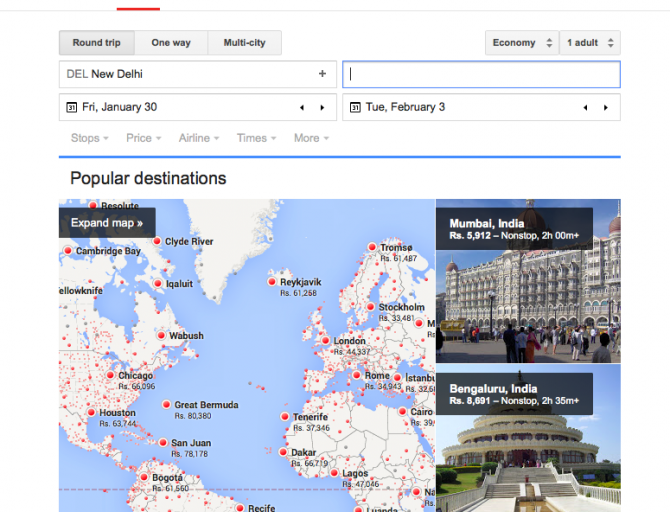Switch to One way trip
Viewport: 670px width, 512px height.
171,43
